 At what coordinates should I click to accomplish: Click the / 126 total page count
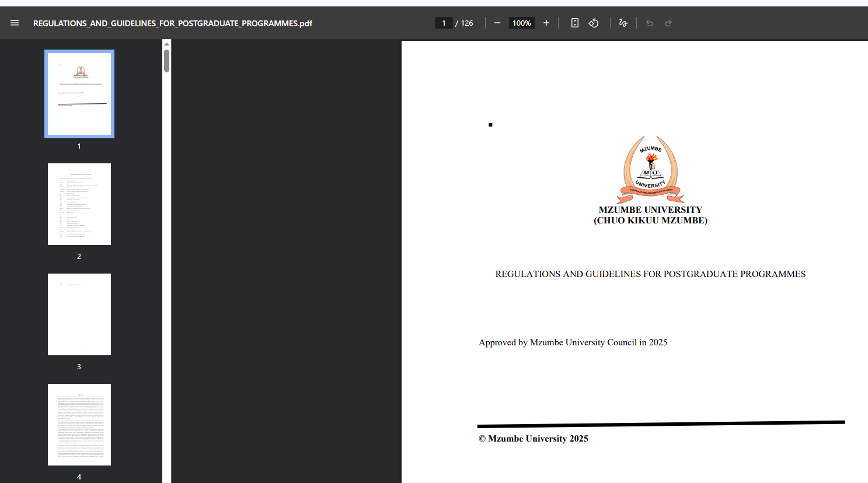point(463,23)
